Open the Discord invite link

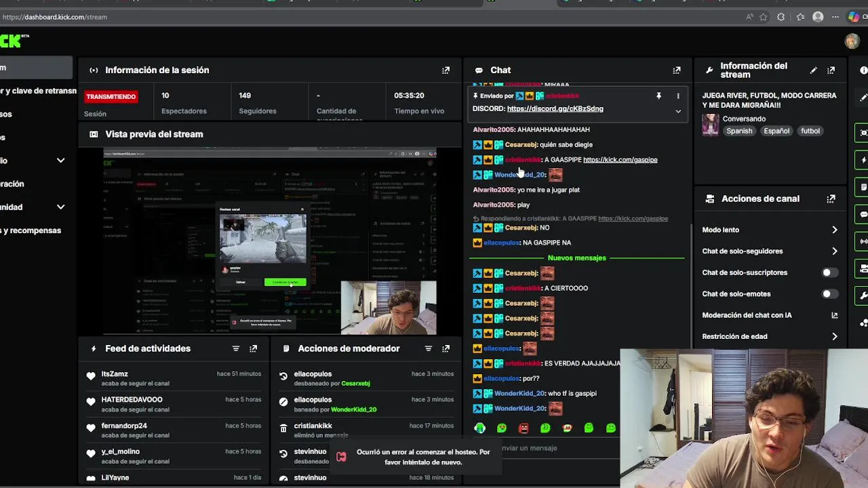(555, 109)
